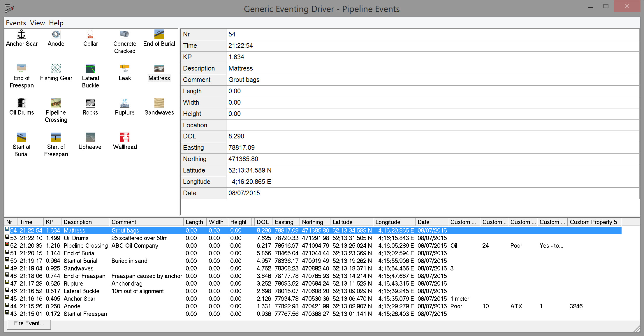The height and width of the screenshot is (336, 644).
Task: Select the Fishing Gear event icon
Action: (x=56, y=69)
